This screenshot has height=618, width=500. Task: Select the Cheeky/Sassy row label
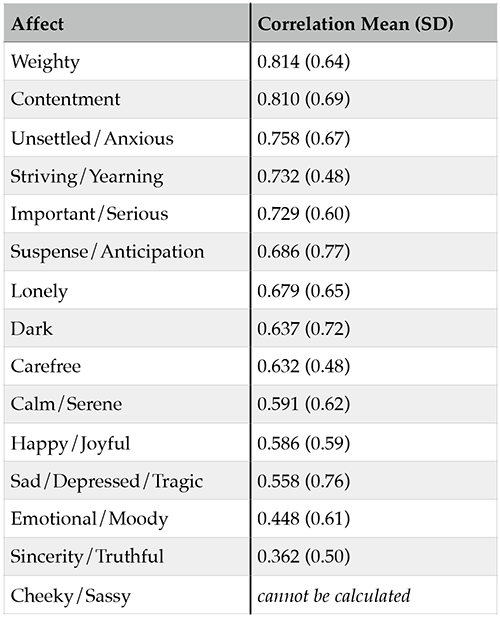pos(71,596)
